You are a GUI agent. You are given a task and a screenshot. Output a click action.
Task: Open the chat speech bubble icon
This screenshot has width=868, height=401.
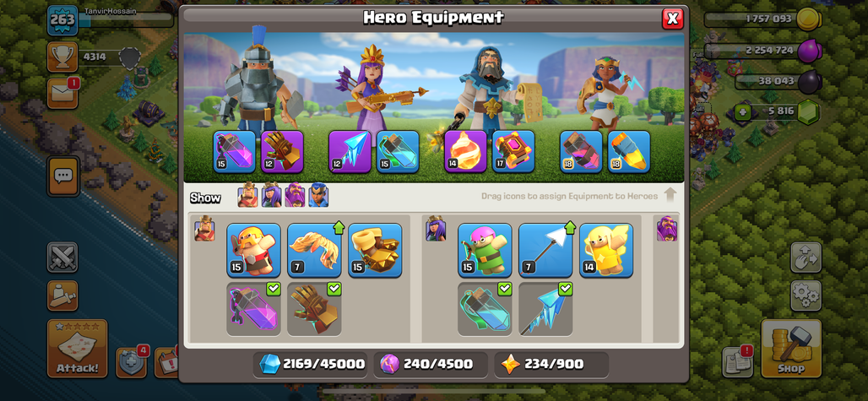(62, 176)
